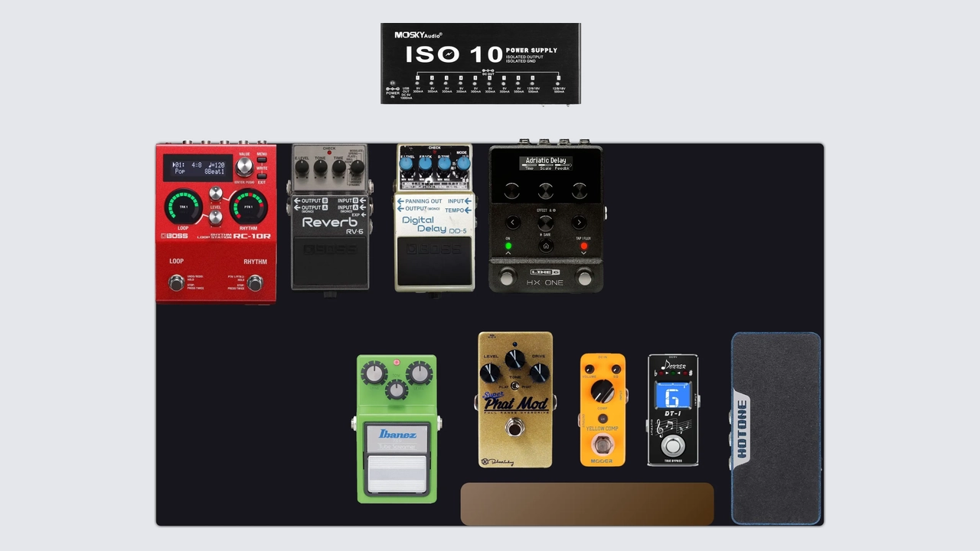Click the Ibanez Tube Screamer TONE knob
This screenshot has width=980, height=551.
(x=396, y=390)
